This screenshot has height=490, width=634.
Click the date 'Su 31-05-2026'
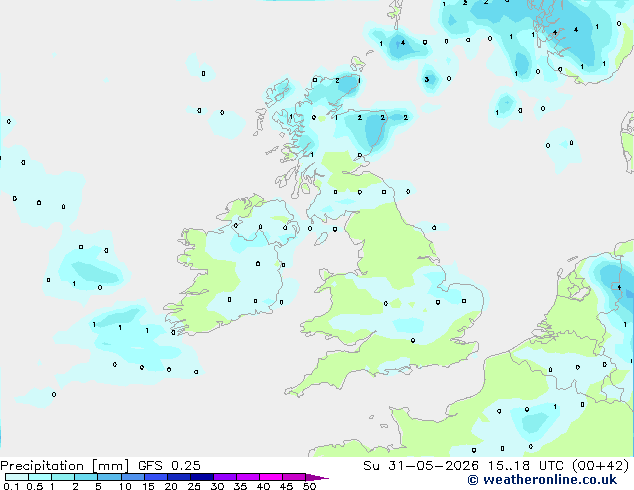[x=421, y=466]
